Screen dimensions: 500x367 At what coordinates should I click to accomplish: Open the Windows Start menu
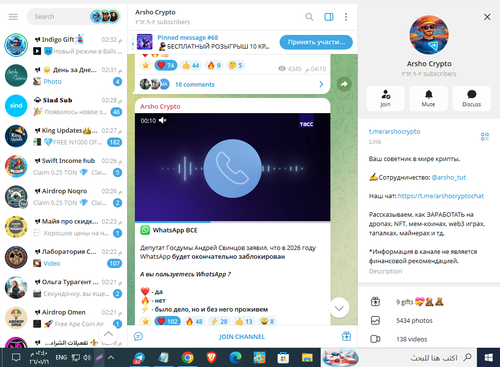click(489, 358)
